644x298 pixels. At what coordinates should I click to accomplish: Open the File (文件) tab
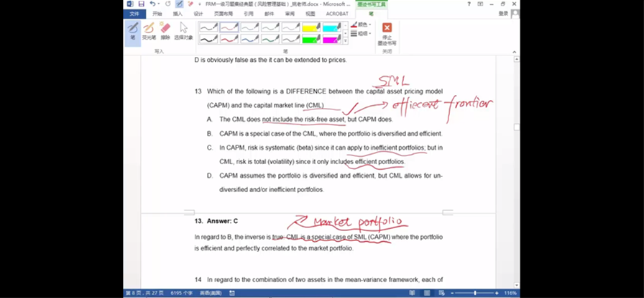point(134,14)
